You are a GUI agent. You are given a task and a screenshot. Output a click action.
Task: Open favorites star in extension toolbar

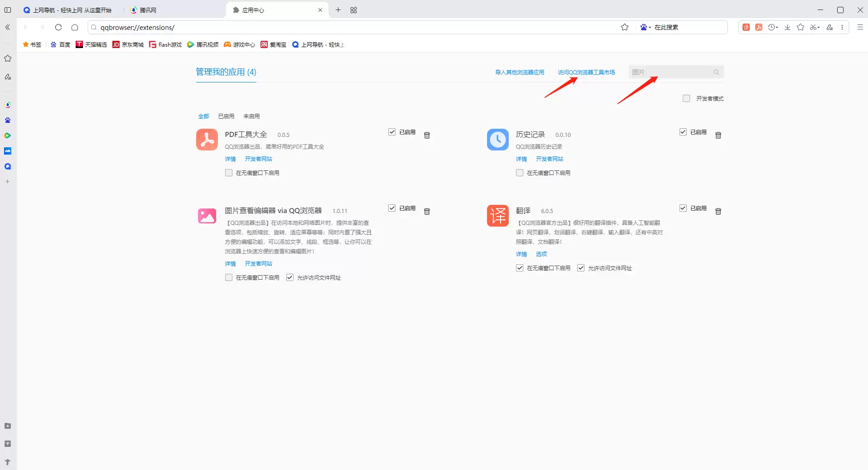click(800, 27)
